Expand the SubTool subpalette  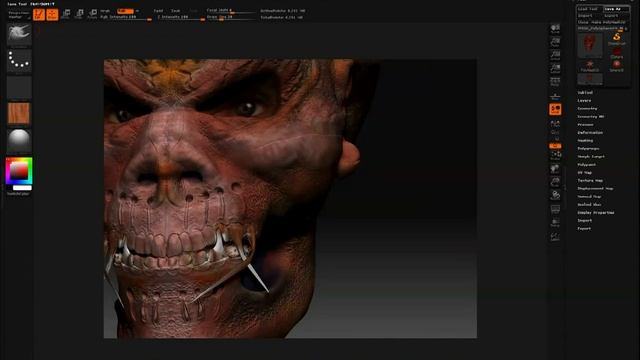[x=585, y=93]
